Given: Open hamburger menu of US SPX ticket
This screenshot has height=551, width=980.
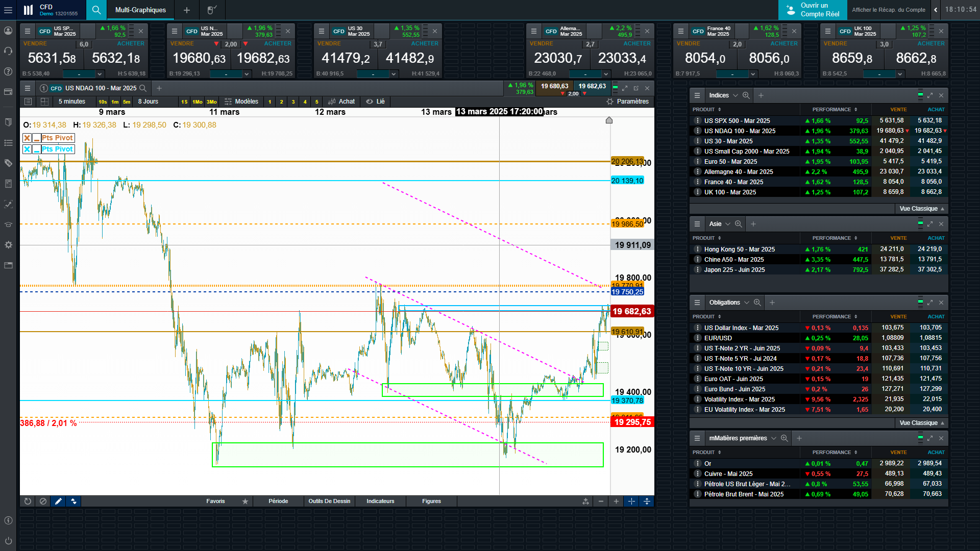Looking at the screenshot, I should coord(28,31).
